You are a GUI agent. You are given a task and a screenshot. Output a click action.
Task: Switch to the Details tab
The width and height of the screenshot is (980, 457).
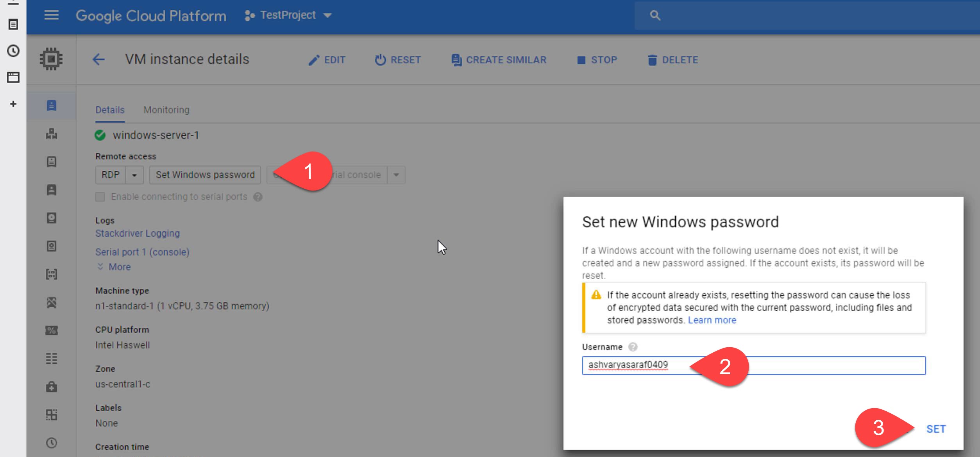[x=110, y=110]
